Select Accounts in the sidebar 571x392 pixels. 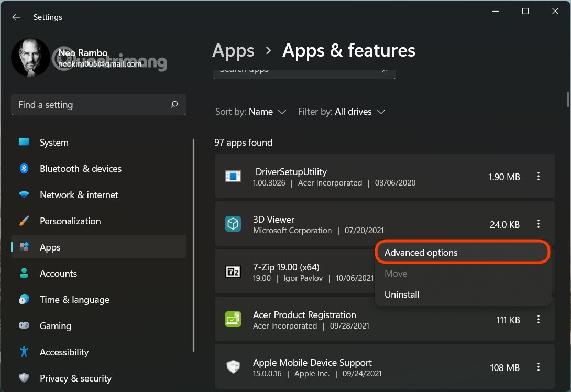[x=58, y=274]
